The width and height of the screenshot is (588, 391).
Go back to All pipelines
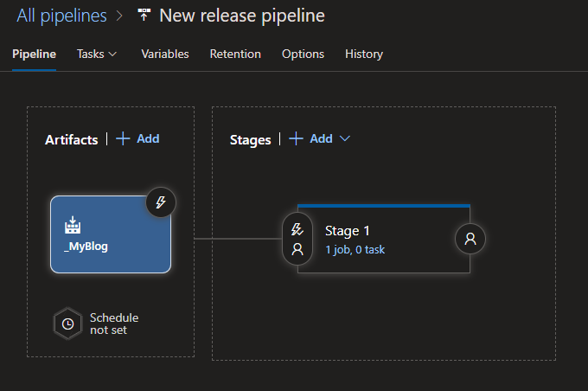click(62, 16)
